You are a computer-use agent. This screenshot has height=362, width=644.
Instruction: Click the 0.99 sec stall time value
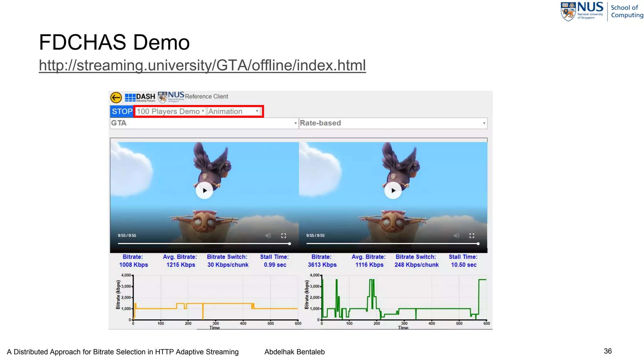coord(275,265)
